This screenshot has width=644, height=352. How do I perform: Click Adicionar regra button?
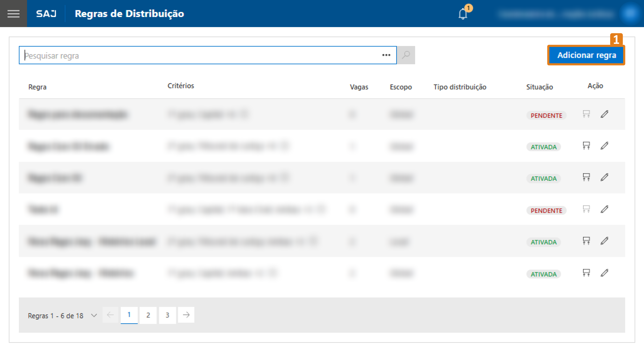pyautogui.click(x=586, y=55)
